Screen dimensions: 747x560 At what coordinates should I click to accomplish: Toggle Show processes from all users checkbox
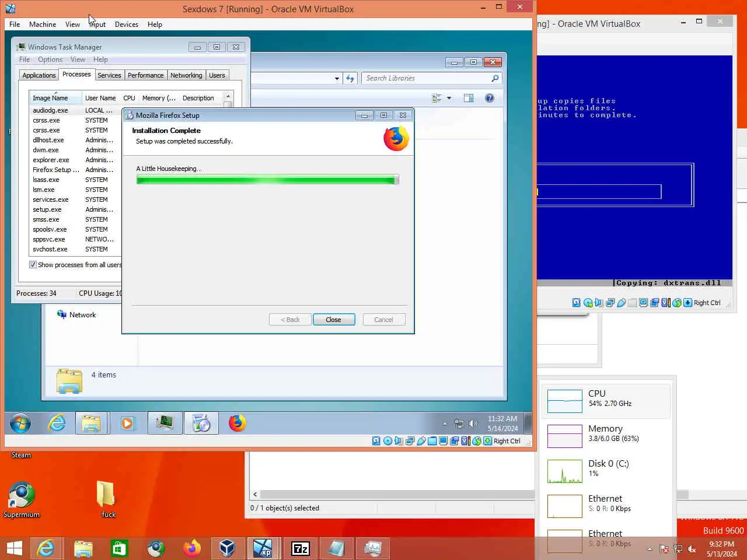[33, 265]
